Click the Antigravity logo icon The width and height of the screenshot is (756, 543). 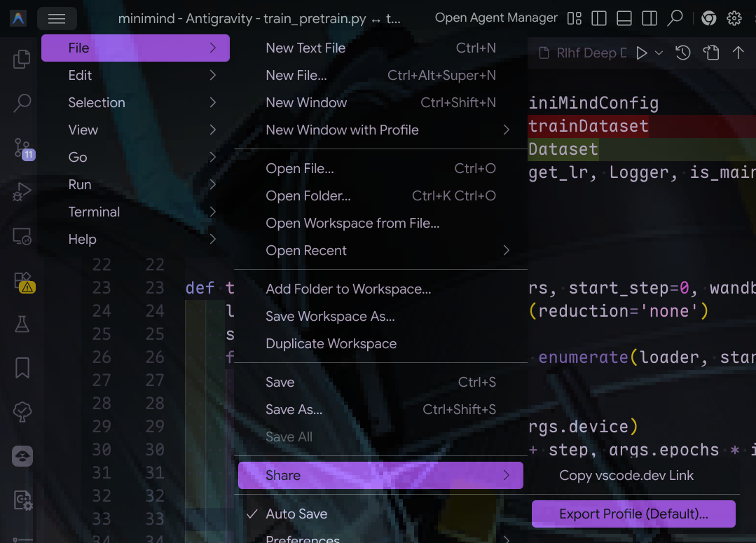18,19
